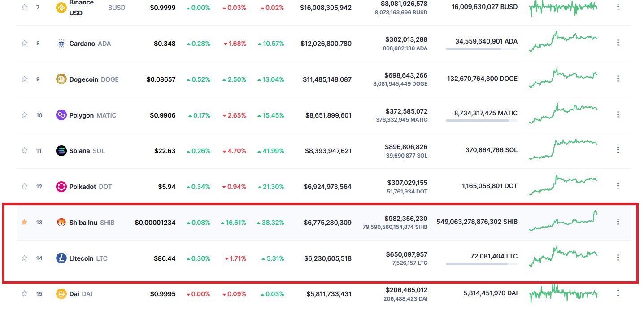Click the Litecoin coin logo
The image size is (644, 311).
[x=61, y=258]
